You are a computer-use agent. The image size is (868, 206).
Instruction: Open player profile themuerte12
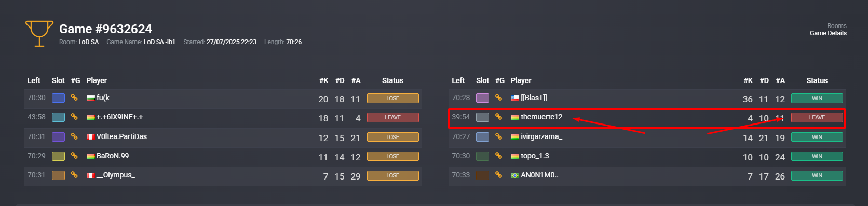tap(541, 117)
